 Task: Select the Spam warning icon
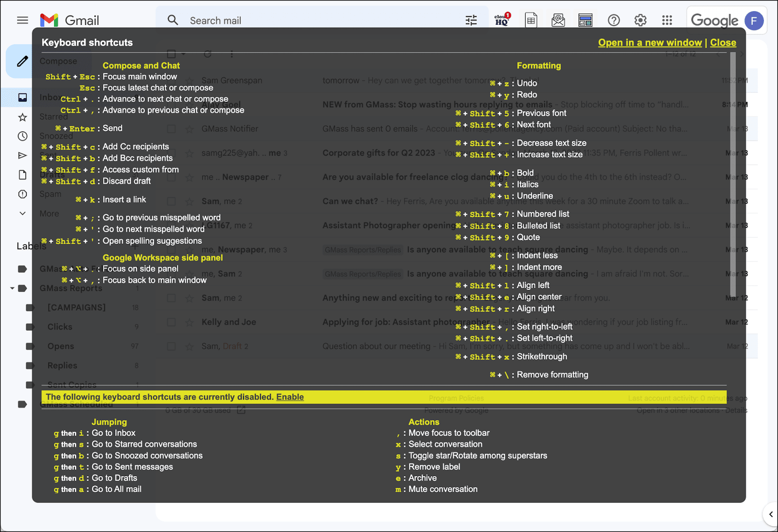pyautogui.click(x=22, y=194)
